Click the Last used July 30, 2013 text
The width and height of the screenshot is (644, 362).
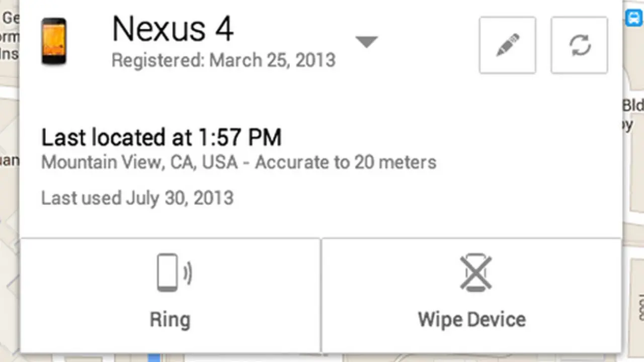coord(137,198)
